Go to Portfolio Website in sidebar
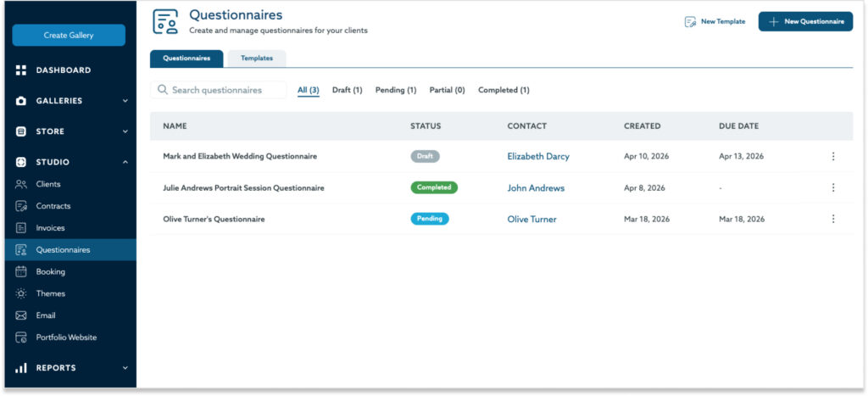Image resolution: width=868 pixels, height=396 pixels. point(66,337)
